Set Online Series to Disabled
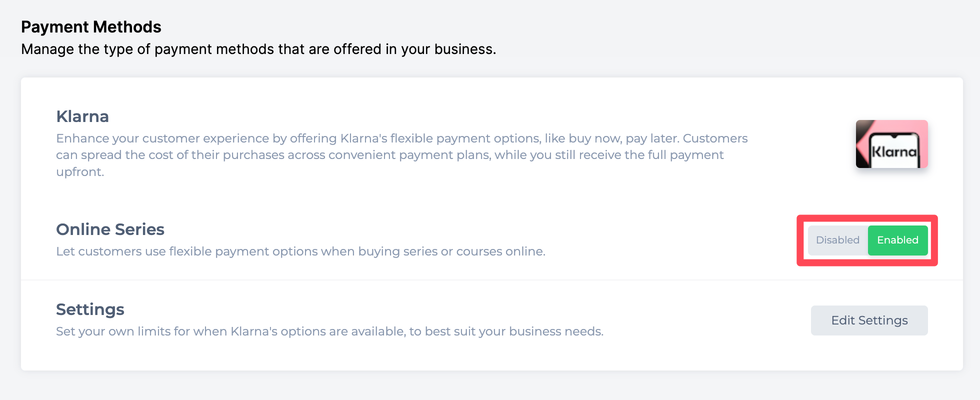The width and height of the screenshot is (980, 400). (837, 240)
